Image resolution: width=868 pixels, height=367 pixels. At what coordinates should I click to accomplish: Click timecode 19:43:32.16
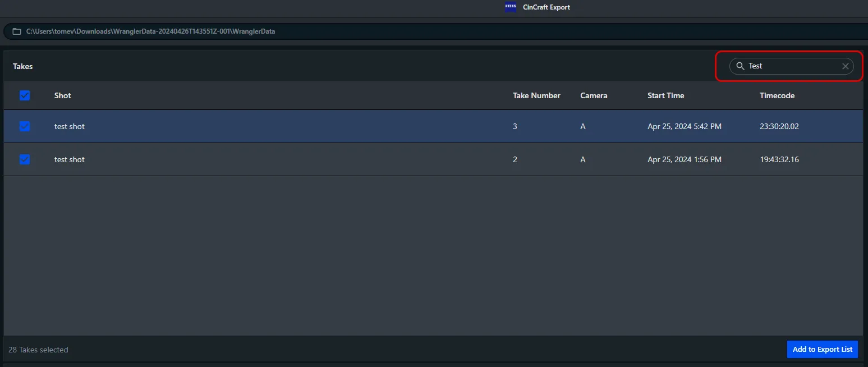click(779, 159)
